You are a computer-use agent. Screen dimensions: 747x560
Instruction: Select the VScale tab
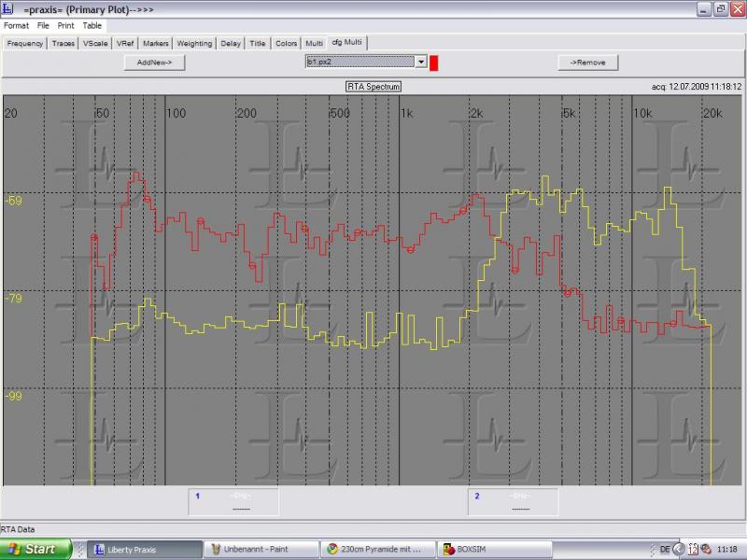(94, 43)
